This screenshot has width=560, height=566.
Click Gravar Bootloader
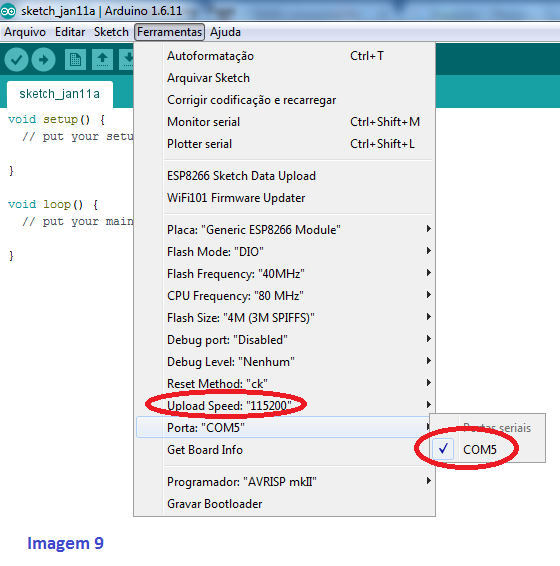(285, 504)
